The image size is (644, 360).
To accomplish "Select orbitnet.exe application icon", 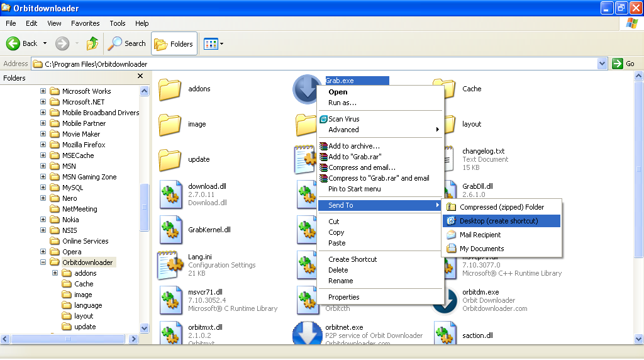I will tap(307, 333).
